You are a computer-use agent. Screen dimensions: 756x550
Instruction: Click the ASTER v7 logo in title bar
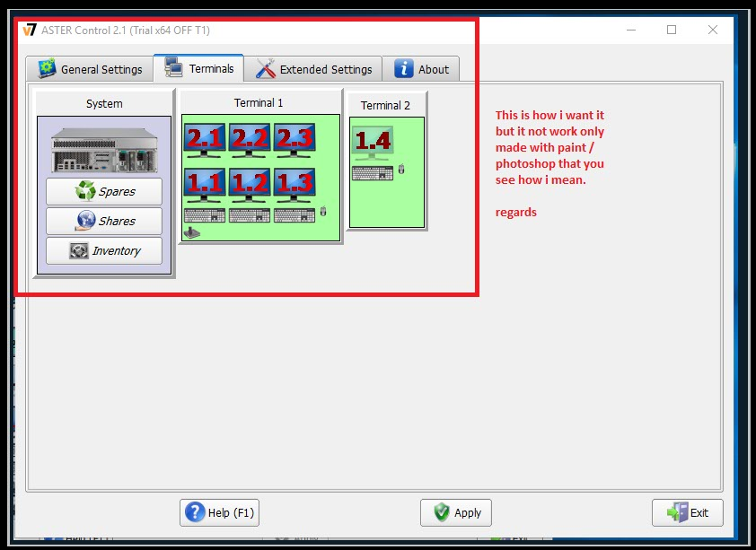[x=30, y=30]
